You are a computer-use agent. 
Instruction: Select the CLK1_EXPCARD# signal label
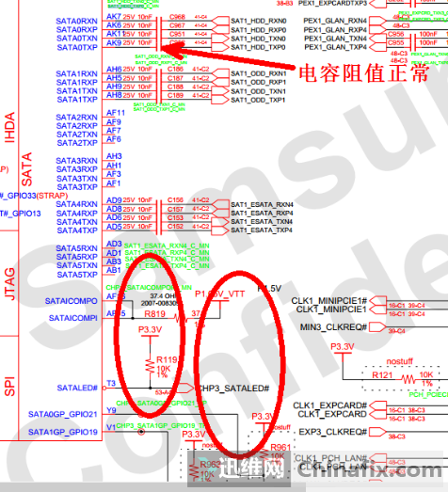click(329, 405)
